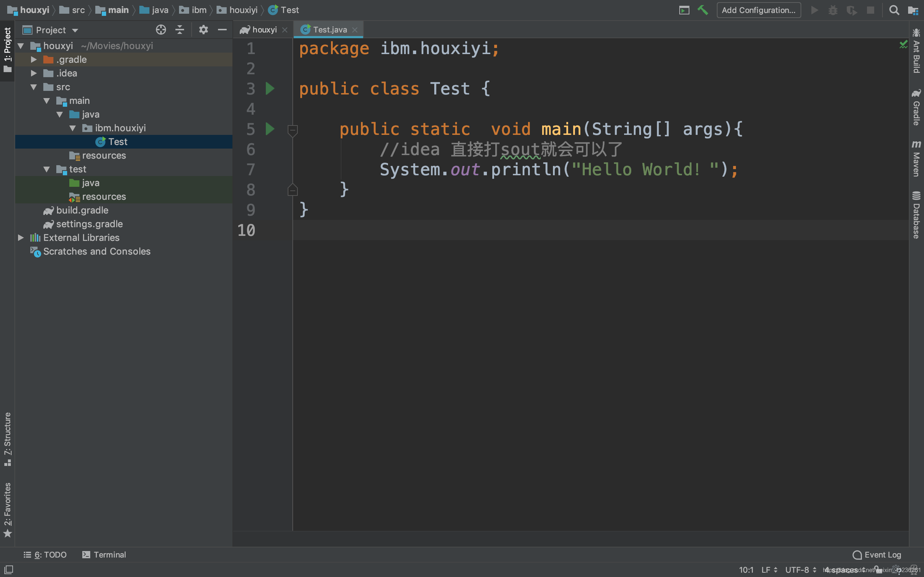Open Project panel settings gear
924x577 pixels.
click(203, 30)
